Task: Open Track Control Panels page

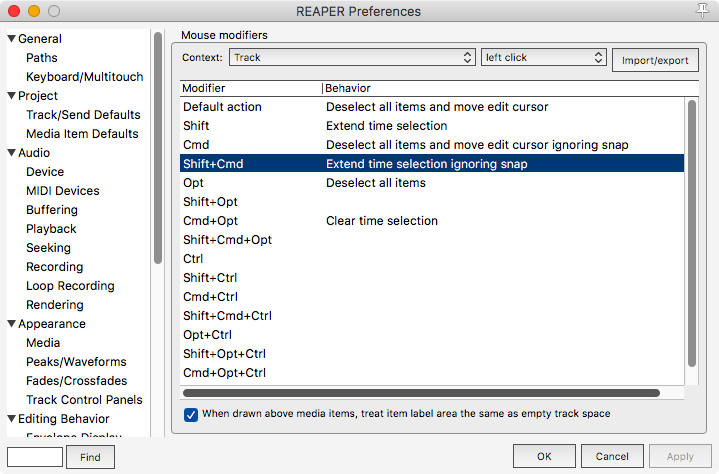Action: 84,400
